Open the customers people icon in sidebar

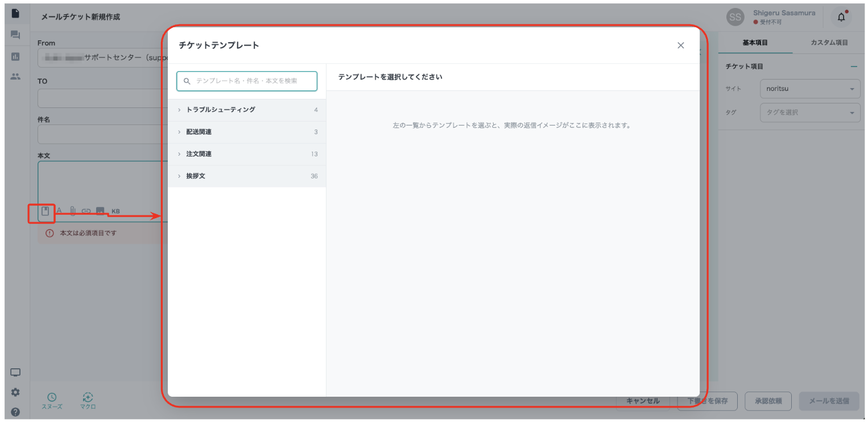[15, 76]
